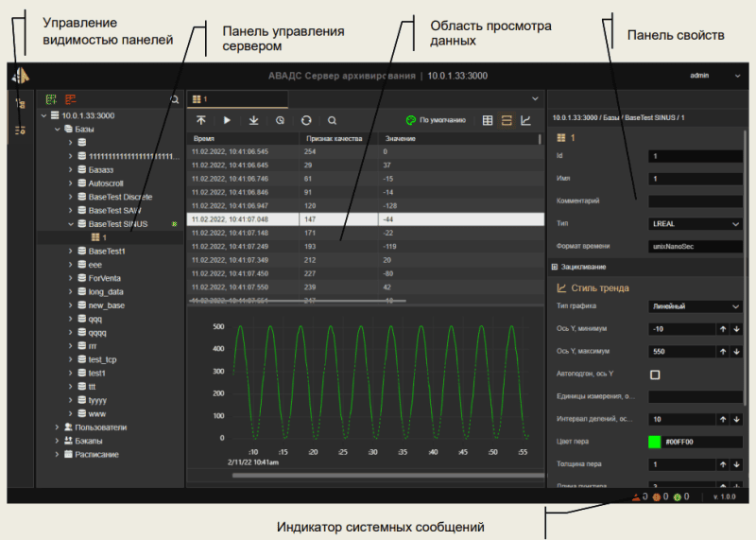
Task: Click the jump-to-start arrow in data toolbar
Action: point(201,121)
